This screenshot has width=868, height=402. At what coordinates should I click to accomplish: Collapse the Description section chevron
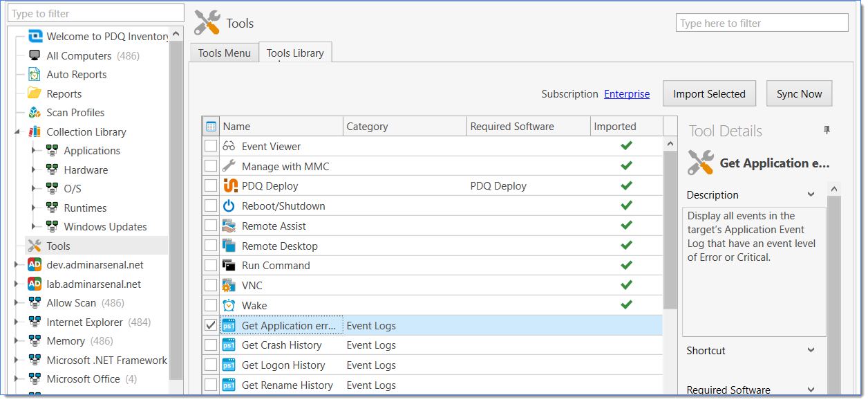(x=811, y=195)
